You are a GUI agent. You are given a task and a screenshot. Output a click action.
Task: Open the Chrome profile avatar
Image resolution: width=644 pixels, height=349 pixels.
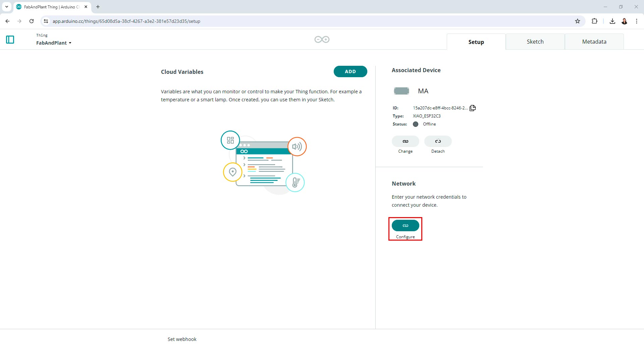(x=624, y=21)
